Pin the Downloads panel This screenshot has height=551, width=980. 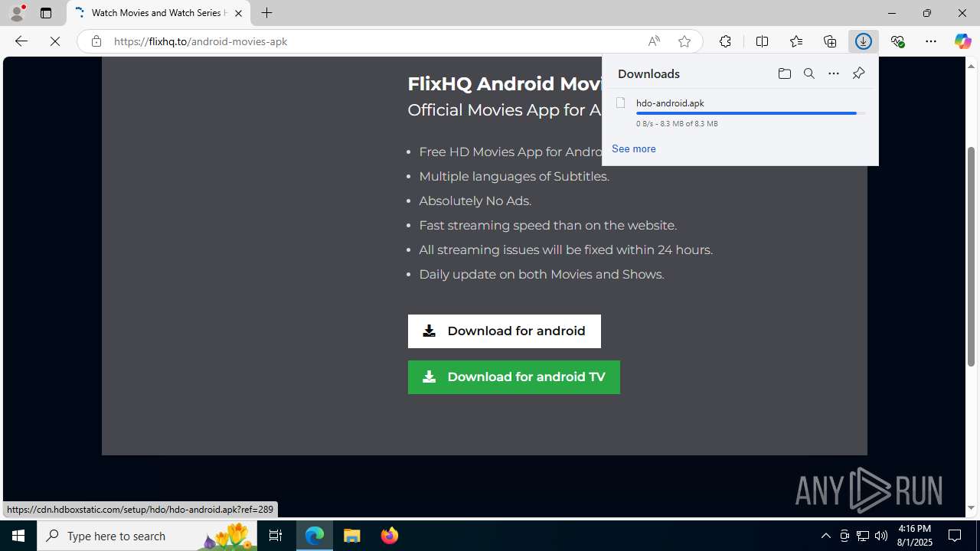coord(858,73)
